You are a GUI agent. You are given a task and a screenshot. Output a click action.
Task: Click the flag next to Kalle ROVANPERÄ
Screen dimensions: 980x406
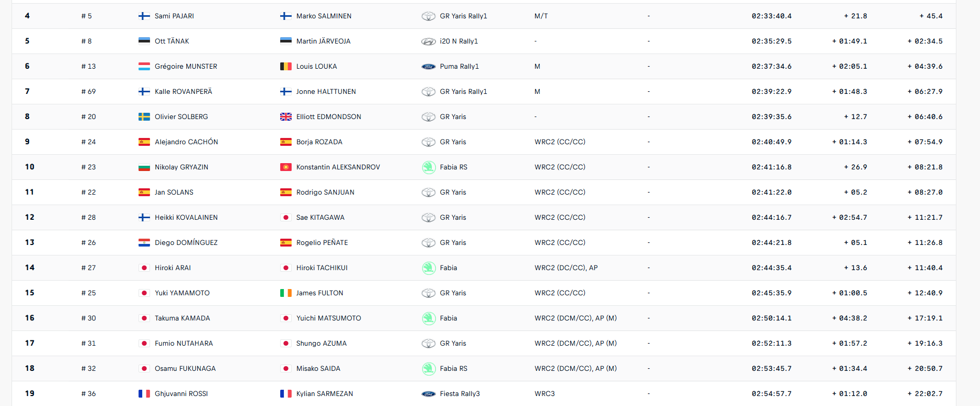click(144, 92)
